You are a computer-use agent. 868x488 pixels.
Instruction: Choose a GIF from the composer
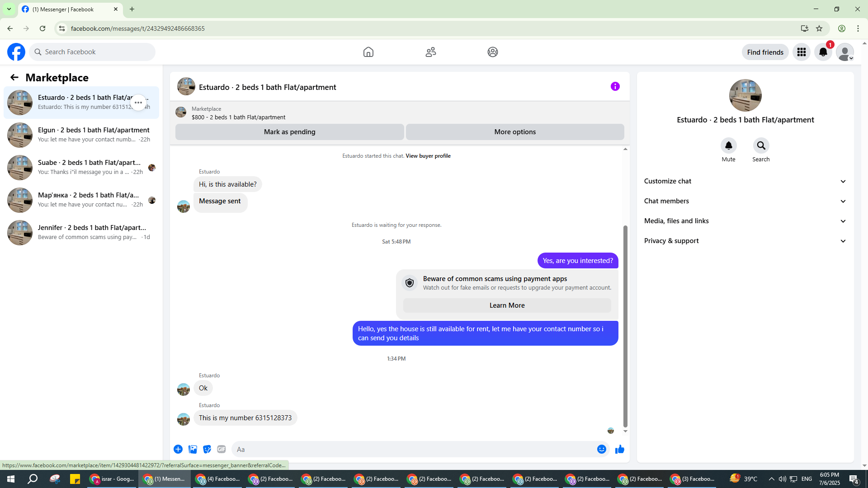click(x=222, y=449)
